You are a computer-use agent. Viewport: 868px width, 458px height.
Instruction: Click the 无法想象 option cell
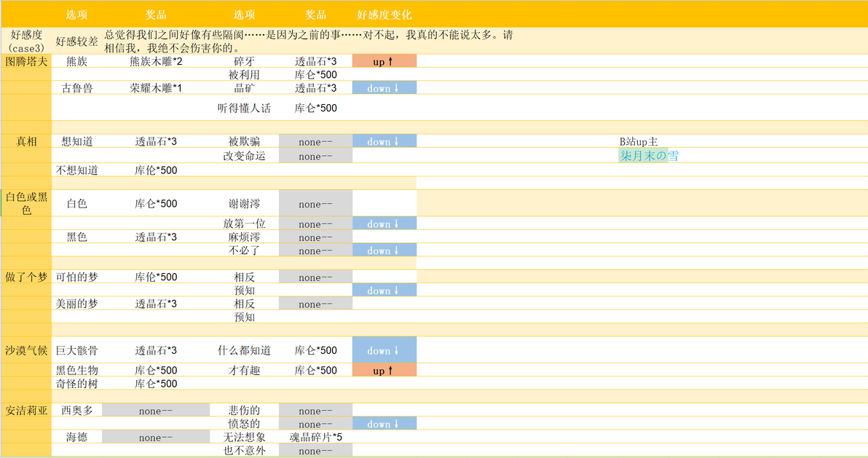point(244,437)
